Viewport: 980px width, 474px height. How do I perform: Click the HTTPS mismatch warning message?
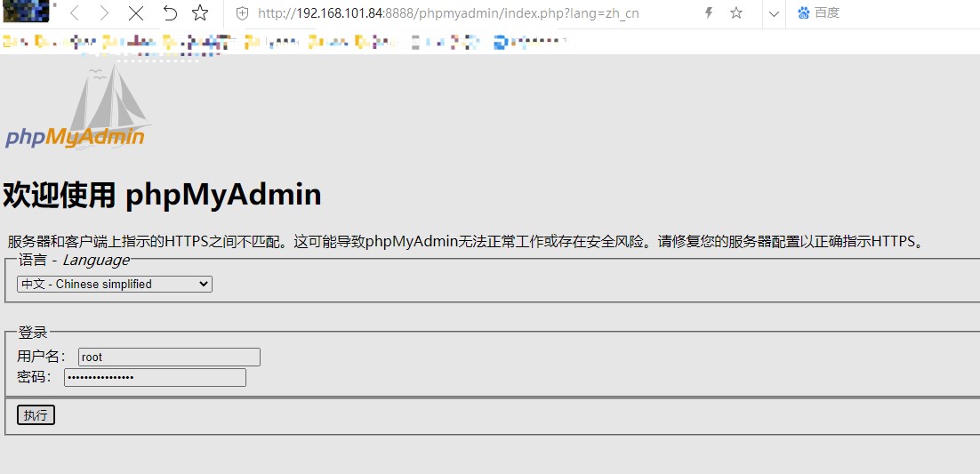466,241
